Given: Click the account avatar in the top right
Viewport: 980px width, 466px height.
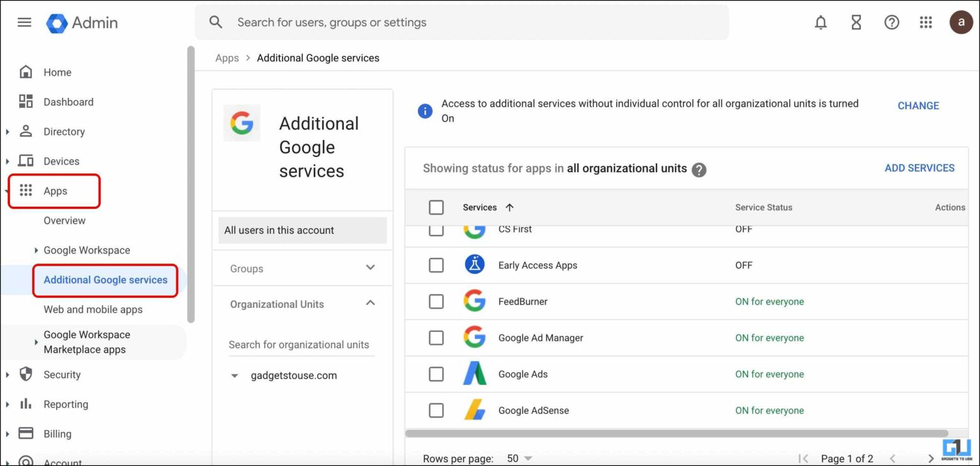Looking at the screenshot, I should tap(961, 22).
